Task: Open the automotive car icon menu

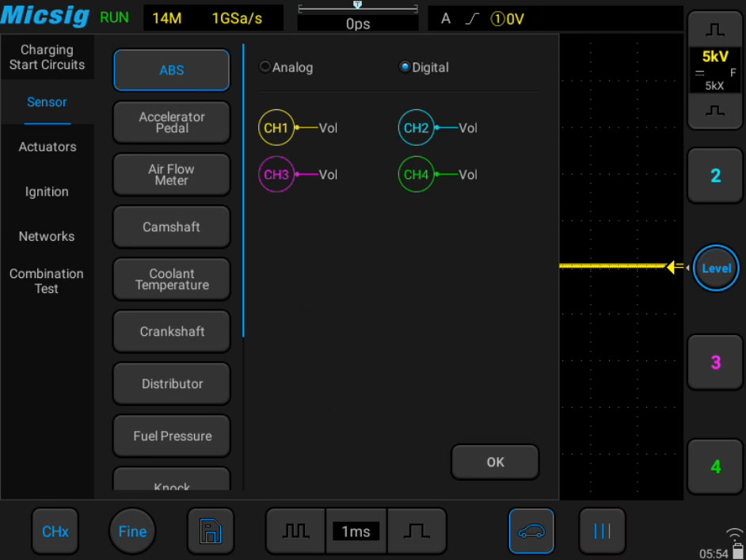Action: click(x=531, y=531)
